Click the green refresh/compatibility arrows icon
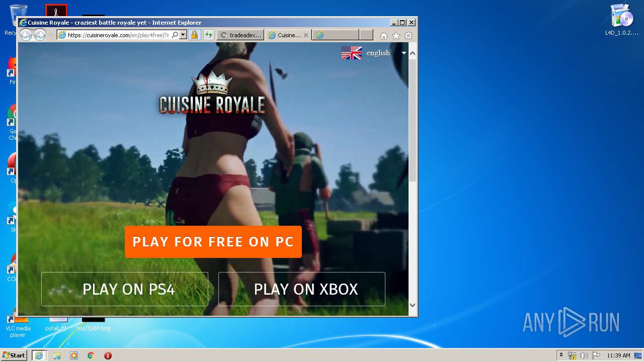The width and height of the screenshot is (644, 362). point(208,35)
